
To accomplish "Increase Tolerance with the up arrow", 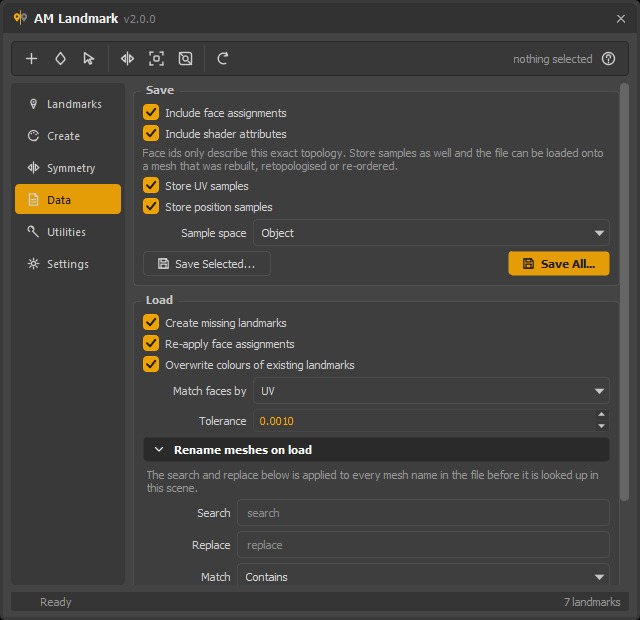I will coord(601,415).
